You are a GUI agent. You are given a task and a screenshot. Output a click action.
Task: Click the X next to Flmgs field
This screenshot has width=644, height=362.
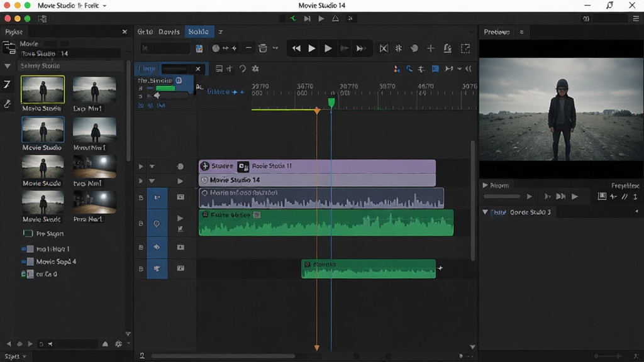click(197, 69)
